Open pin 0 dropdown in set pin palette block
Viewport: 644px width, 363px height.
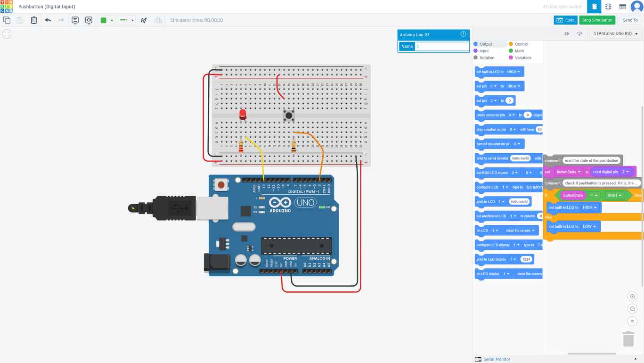coord(493,86)
